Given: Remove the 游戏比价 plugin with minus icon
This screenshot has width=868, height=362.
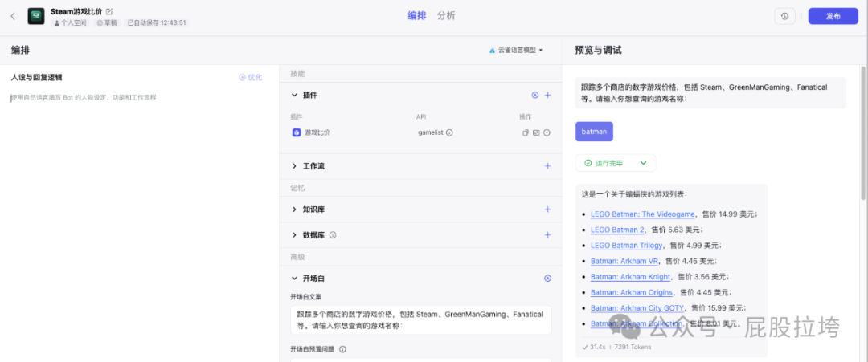Looking at the screenshot, I should [547, 132].
